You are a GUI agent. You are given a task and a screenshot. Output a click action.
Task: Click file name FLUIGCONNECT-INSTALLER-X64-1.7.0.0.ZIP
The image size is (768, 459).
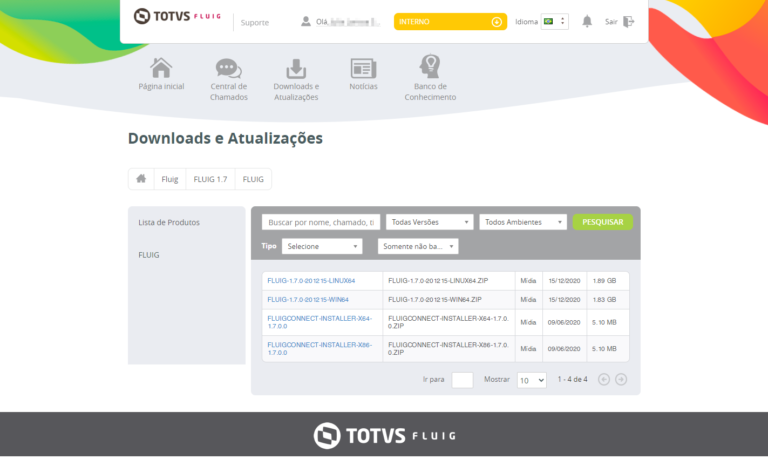pos(448,322)
